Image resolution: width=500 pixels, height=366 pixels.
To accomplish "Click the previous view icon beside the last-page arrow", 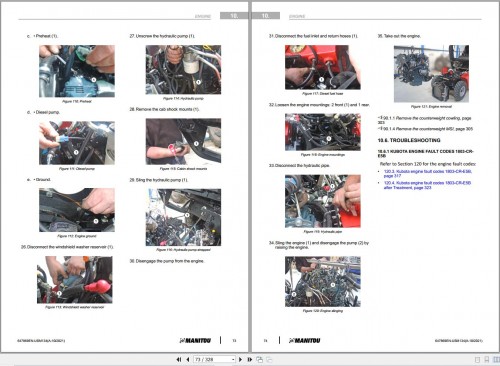I will click(259, 359).
